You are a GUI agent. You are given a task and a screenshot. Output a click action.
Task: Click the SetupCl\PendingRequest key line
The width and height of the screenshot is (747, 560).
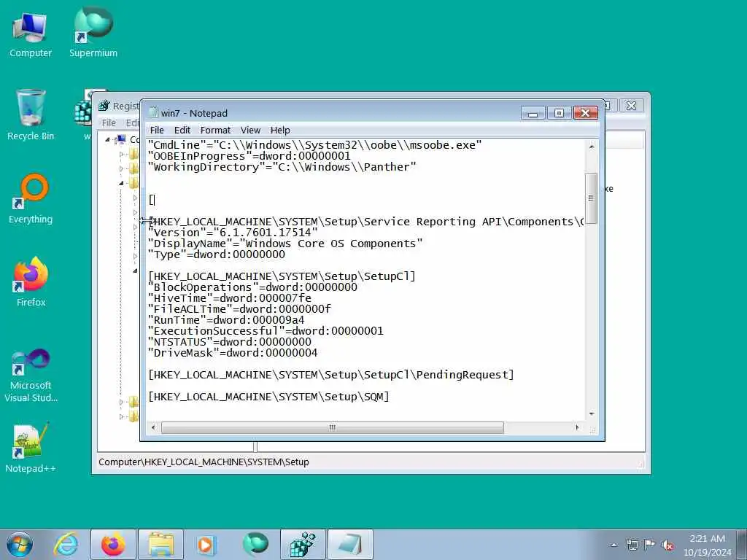pos(331,375)
